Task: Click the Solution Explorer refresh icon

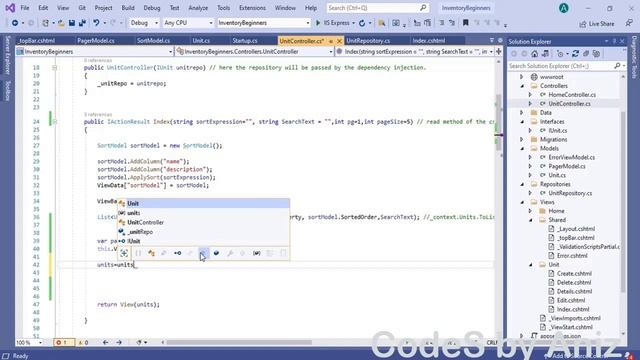Action: [576, 53]
